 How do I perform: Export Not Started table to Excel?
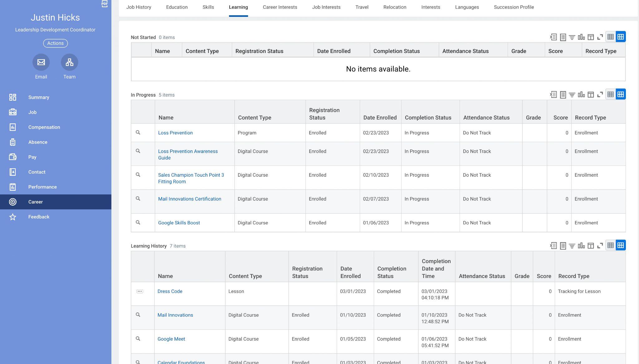point(553,37)
